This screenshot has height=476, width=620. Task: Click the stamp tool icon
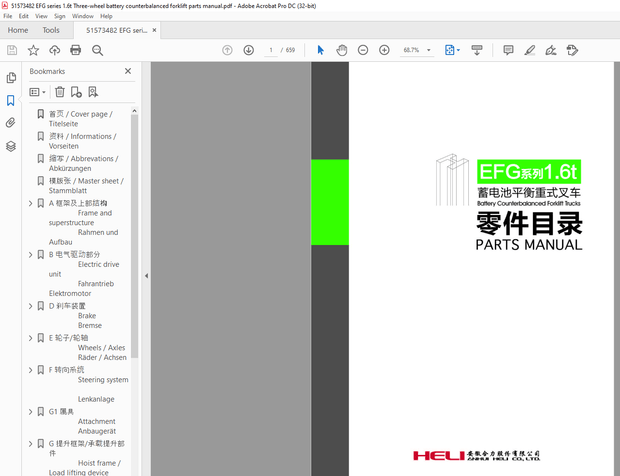(572, 50)
